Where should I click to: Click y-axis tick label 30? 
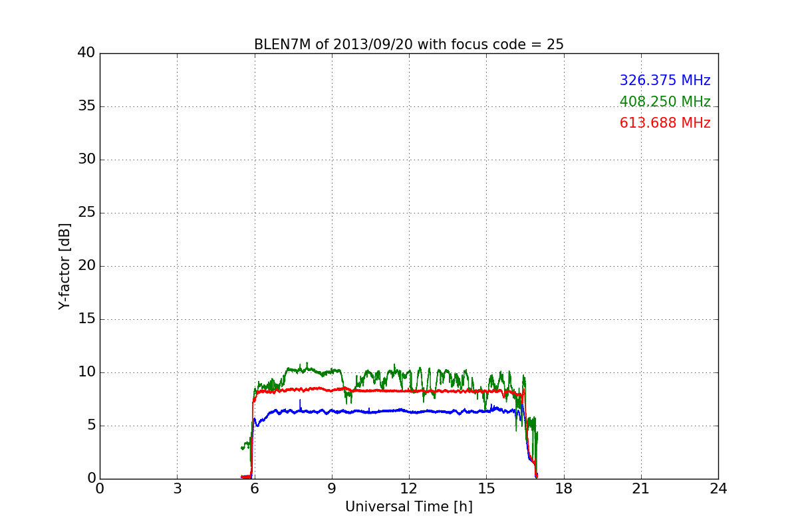point(86,160)
